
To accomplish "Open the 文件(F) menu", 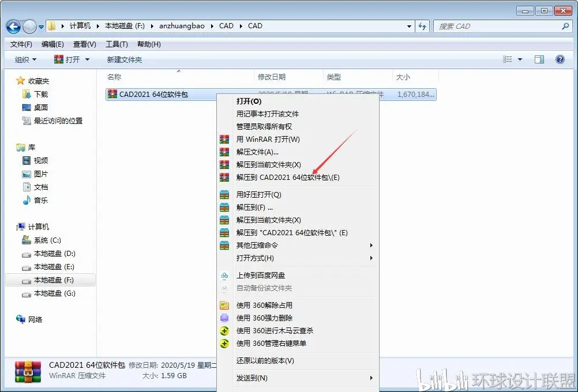I will (x=21, y=44).
